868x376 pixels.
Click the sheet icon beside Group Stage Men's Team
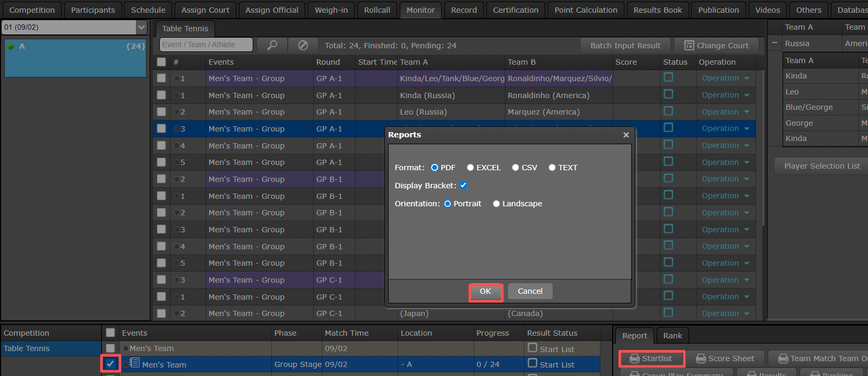pos(135,363)
